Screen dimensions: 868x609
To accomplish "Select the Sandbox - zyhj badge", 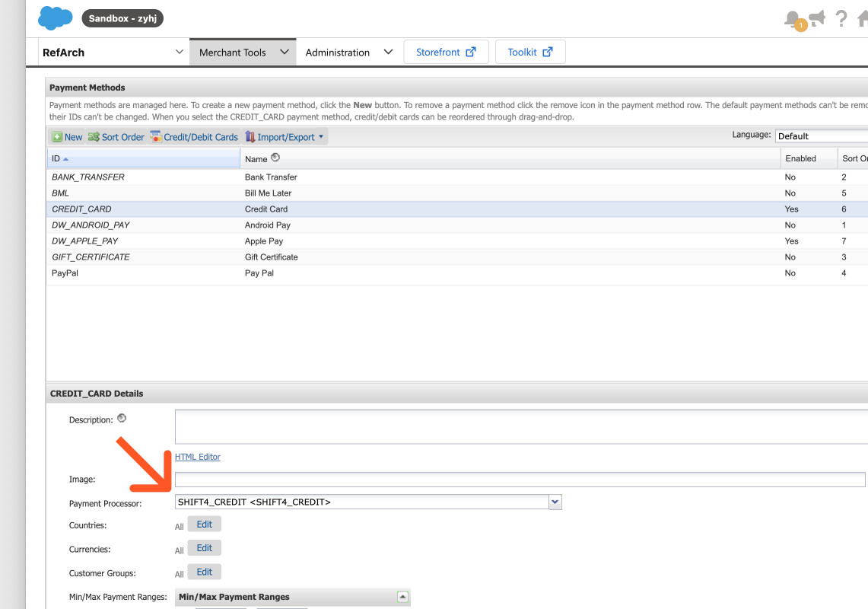I will coord(122,18).
